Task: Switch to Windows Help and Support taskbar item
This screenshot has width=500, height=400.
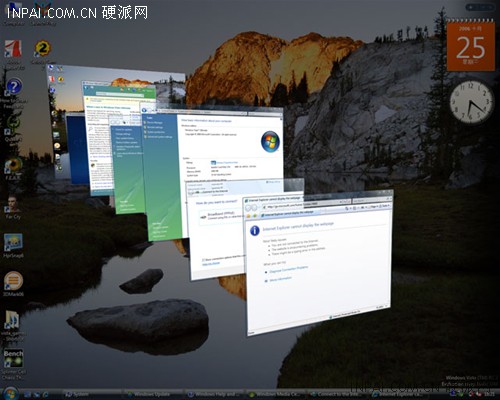Action: (x=214, y=394)
